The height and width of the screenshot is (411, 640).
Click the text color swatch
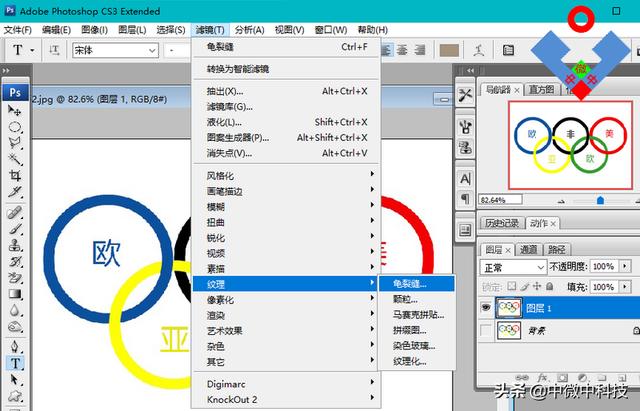(449, 51)
